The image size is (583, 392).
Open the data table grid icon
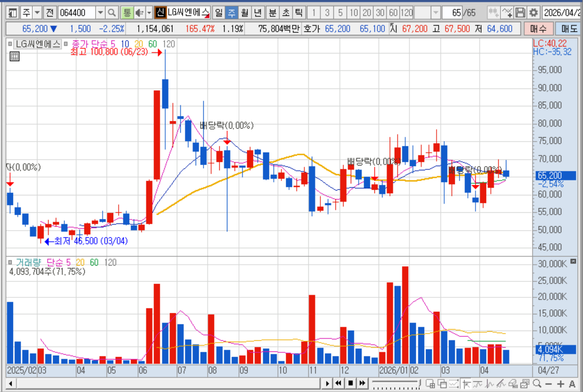(x=14, y=56)
